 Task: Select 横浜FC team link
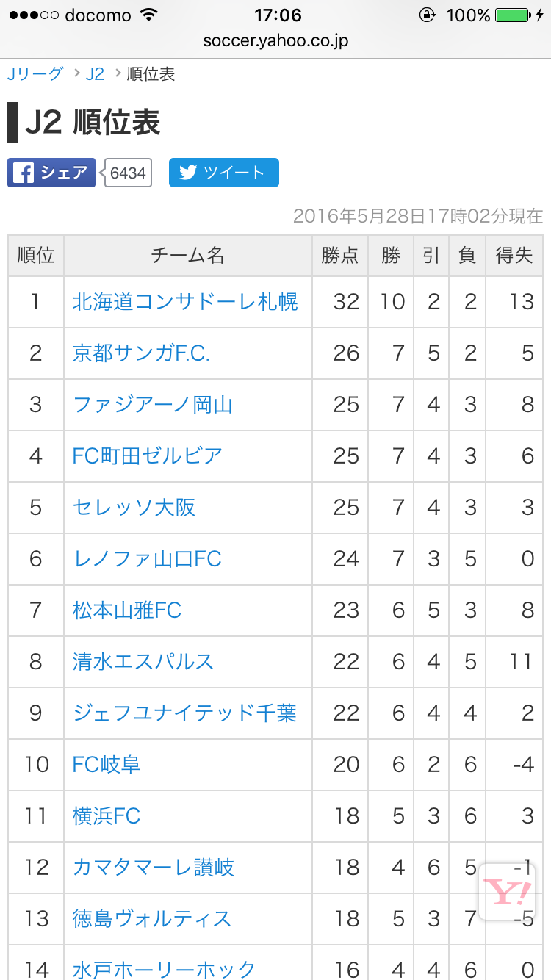[x=107, y=816]
